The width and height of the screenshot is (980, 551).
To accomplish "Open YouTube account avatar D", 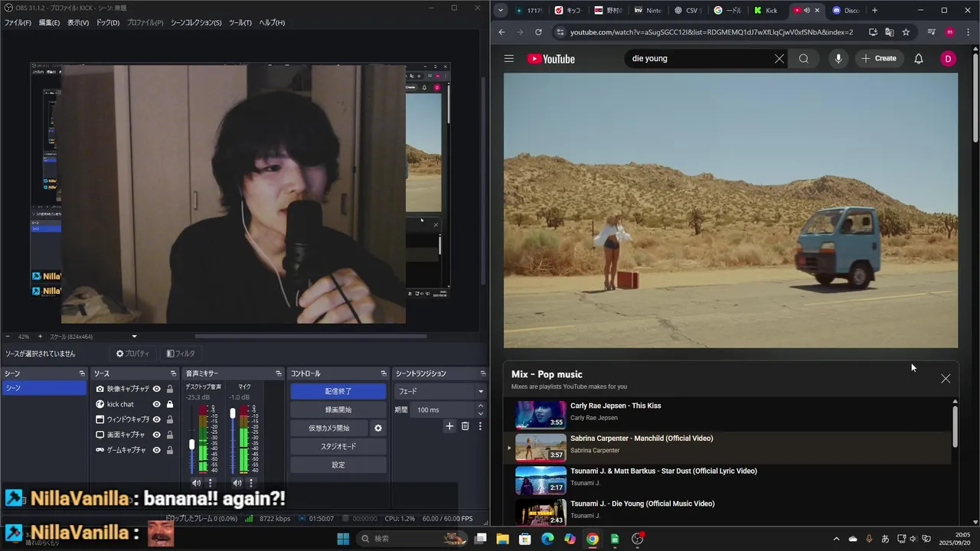I will click(948, 59).
